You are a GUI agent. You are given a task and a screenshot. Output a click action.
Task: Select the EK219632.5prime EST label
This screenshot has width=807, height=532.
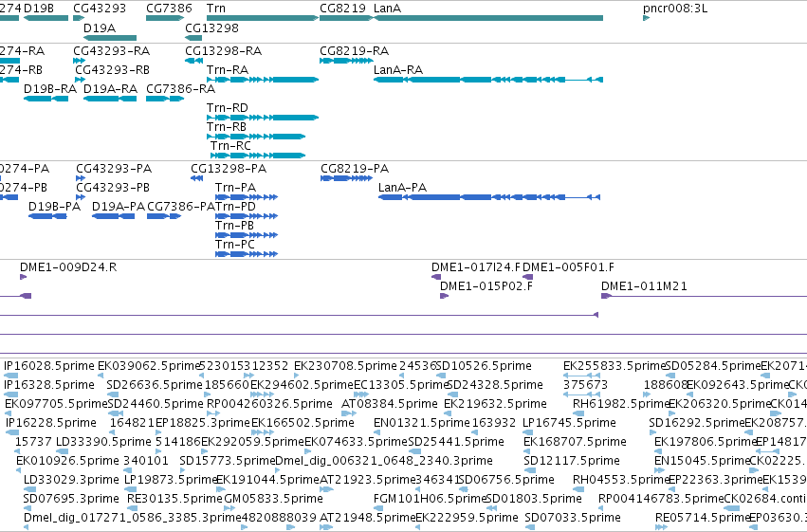495,404
